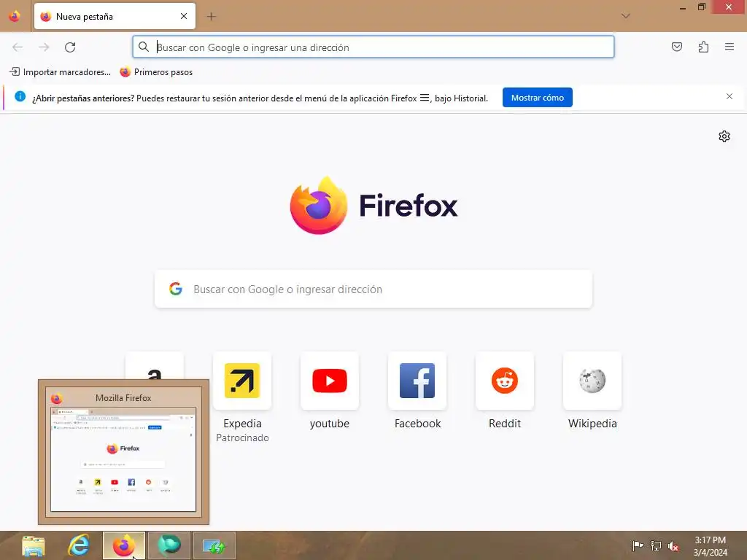Launch Internet Explorer from taskbar
The height and width of the screenshot is (560, 747).
tap(79, 545)
